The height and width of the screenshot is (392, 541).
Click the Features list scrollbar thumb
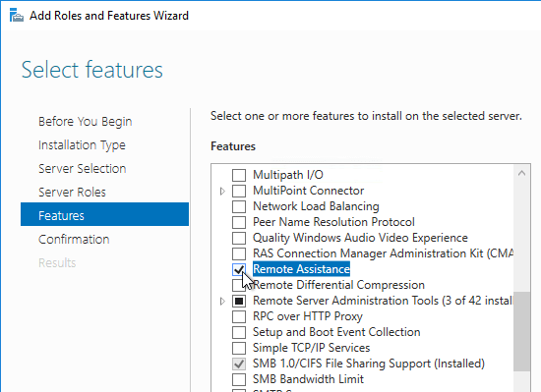521,331
